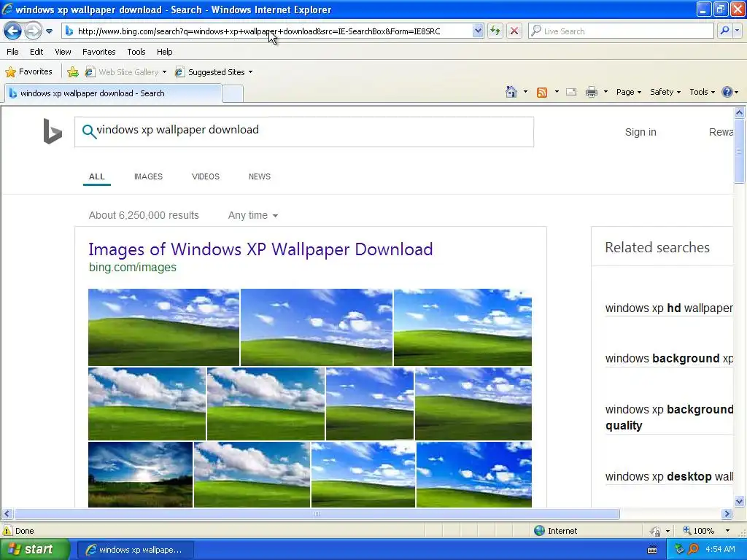Click the vertical scrollbar down arrow

(740, 501)
